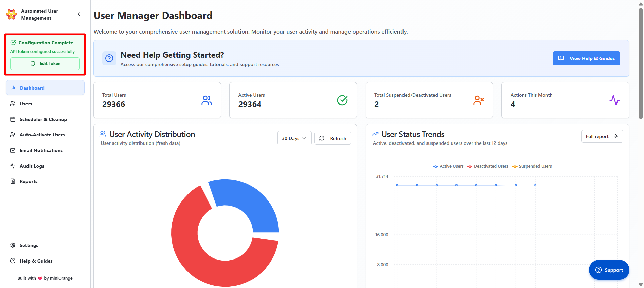Click the 'Need Help Getting Started?' heading
644x288 pixels.
(172, 55)
